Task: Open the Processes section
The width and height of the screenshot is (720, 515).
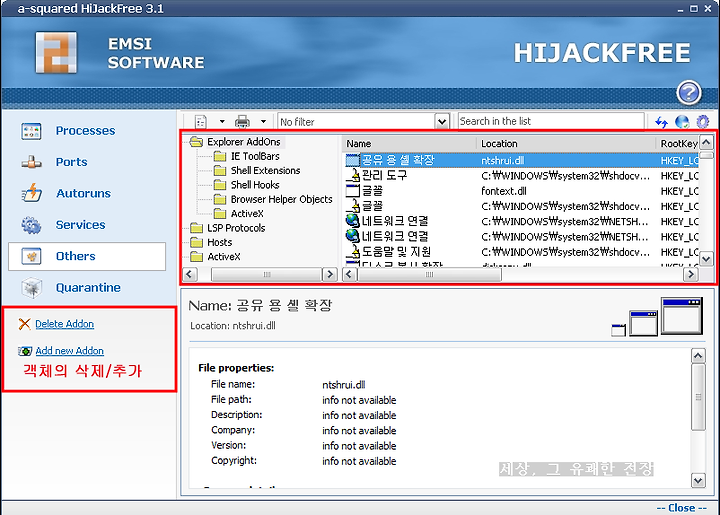Action: [85, 131]
